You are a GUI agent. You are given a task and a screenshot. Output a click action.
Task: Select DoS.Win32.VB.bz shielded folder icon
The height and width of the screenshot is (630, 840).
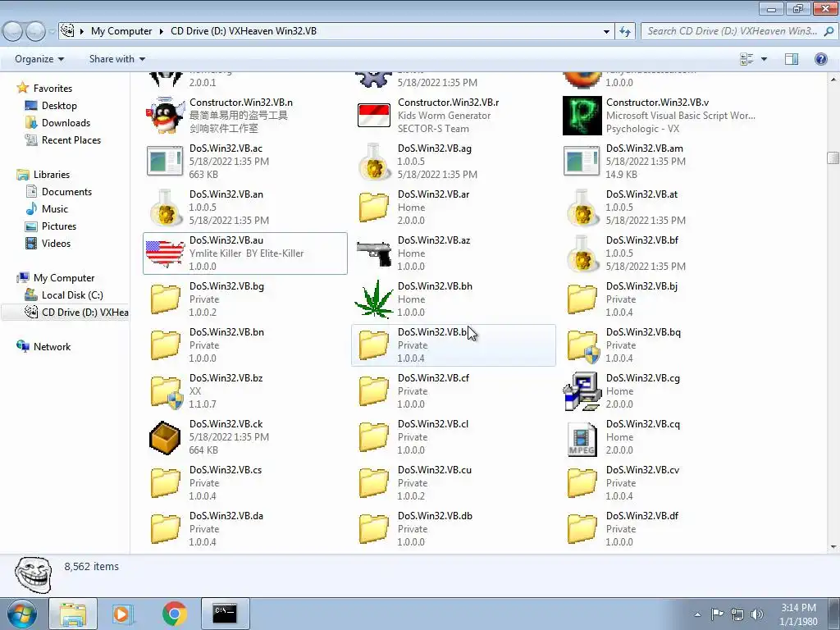click(x=166, y=391)
